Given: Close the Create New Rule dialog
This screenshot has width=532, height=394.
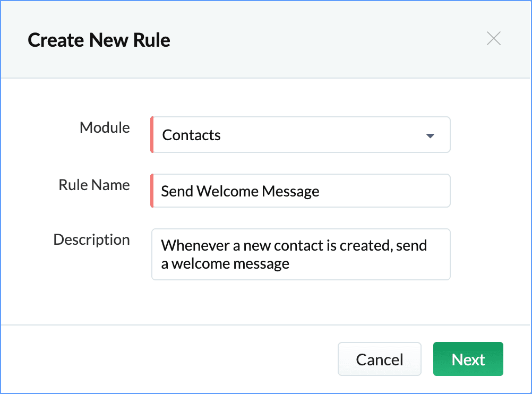Looking at the screenshot, I should (x=494, y=39).
